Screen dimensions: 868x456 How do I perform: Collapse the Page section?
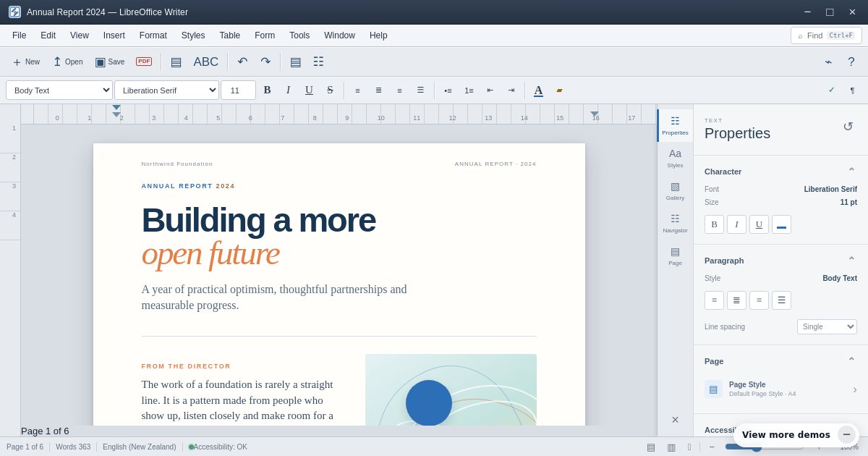pyautogui.click(x=851, y=361)
